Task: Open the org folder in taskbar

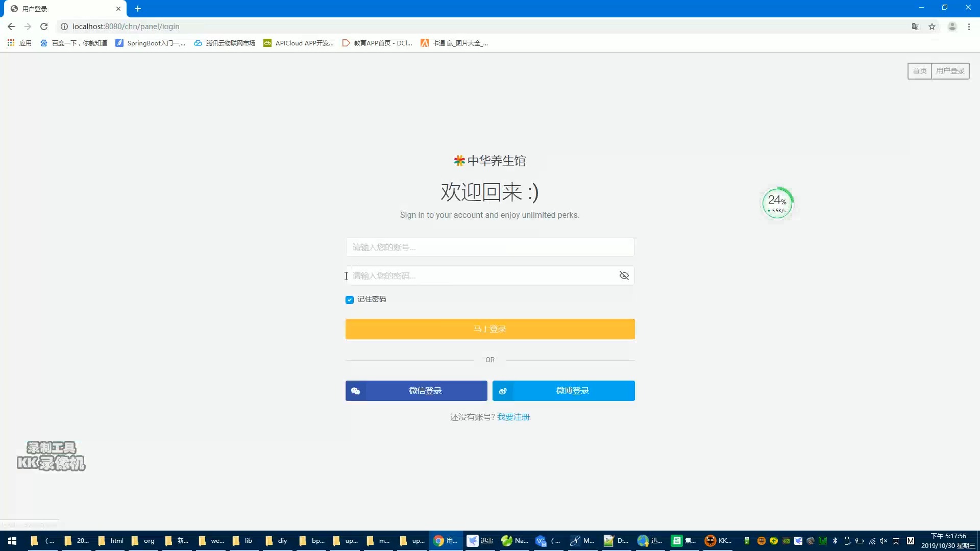Action: (143, 541)
